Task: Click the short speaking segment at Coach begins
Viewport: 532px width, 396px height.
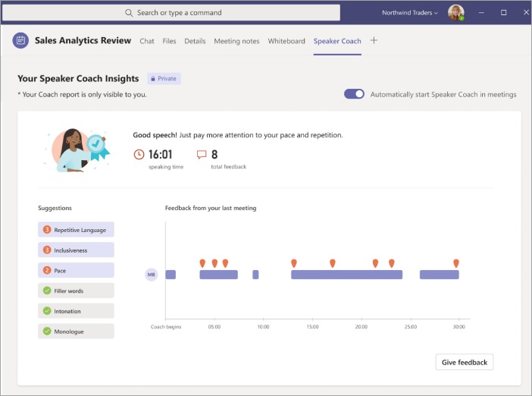Action: coord(171,275)
